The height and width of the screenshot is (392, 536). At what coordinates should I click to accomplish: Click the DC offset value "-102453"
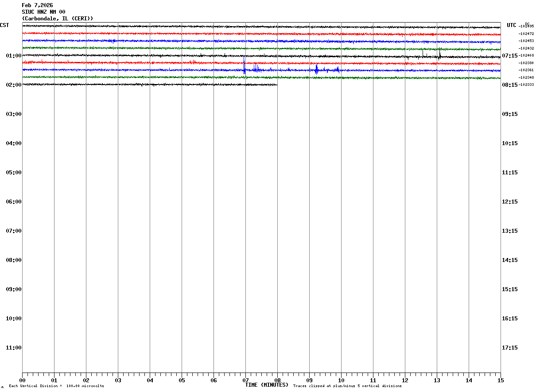tap(526, 41)
